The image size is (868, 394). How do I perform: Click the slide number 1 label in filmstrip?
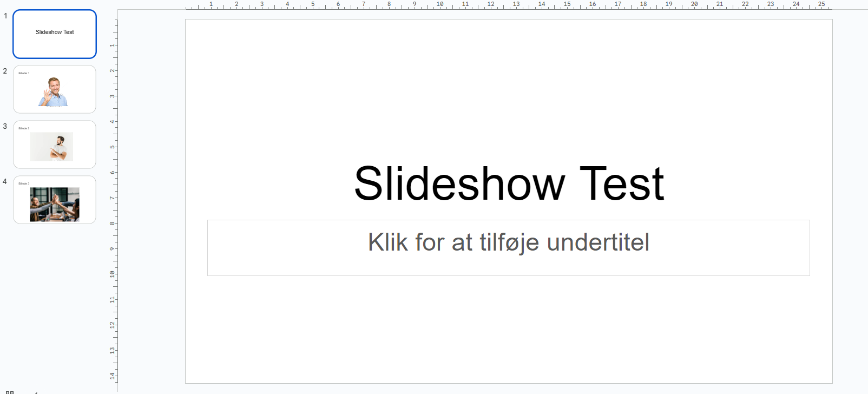(5, 16)
